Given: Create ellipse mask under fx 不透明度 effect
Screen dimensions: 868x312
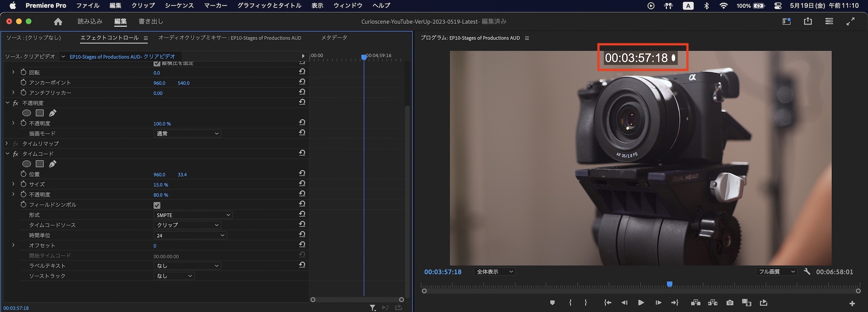Looking at the screenshot, I should coord(26,113).
